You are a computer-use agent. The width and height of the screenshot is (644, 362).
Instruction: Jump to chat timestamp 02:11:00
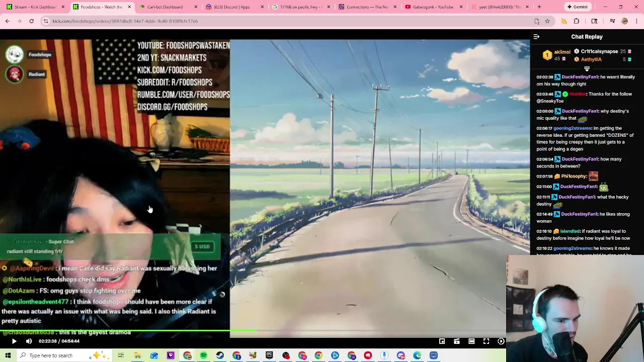[545, 187]
